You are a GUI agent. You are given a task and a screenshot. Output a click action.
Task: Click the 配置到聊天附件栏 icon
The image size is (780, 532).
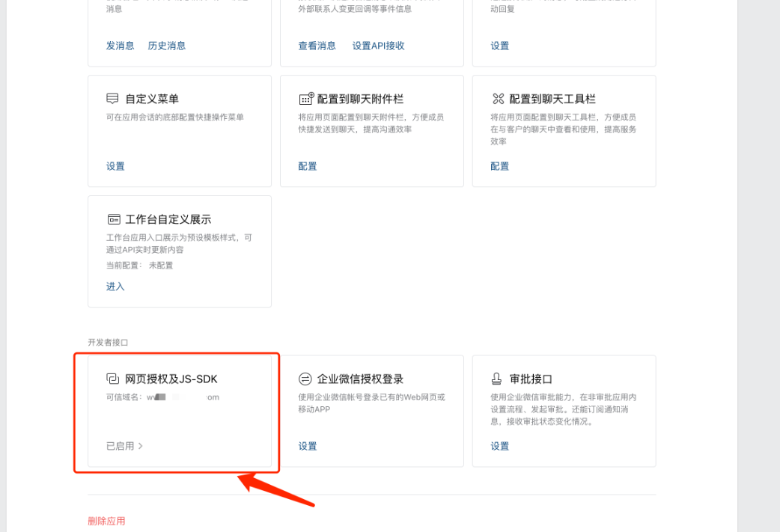coord(306,99)
